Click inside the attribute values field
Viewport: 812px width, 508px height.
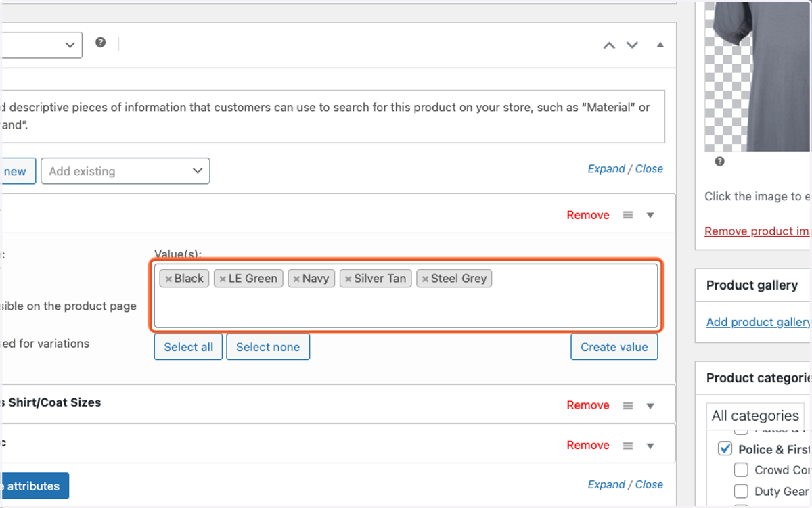(x=406, y=296)
